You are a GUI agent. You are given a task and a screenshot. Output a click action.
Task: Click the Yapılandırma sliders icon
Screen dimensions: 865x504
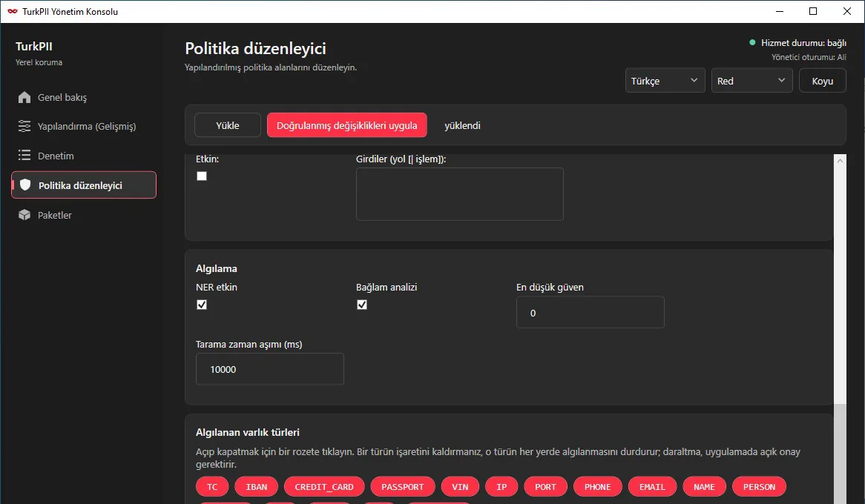24,126
